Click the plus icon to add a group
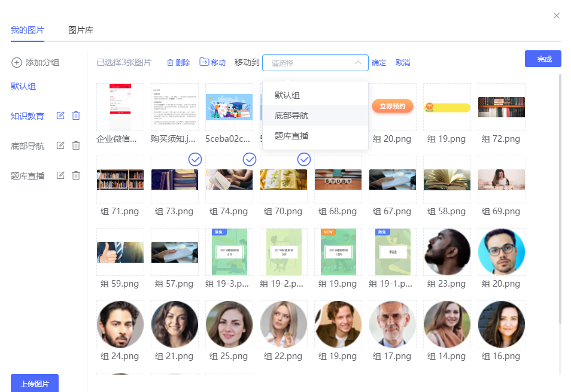571x392 pixels. [17, 63]
